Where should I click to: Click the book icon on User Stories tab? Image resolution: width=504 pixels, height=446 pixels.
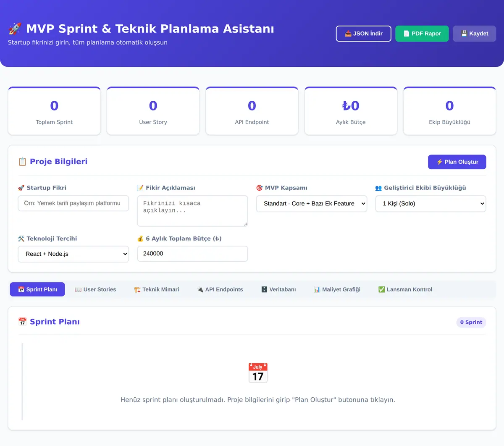pos(78,289)
